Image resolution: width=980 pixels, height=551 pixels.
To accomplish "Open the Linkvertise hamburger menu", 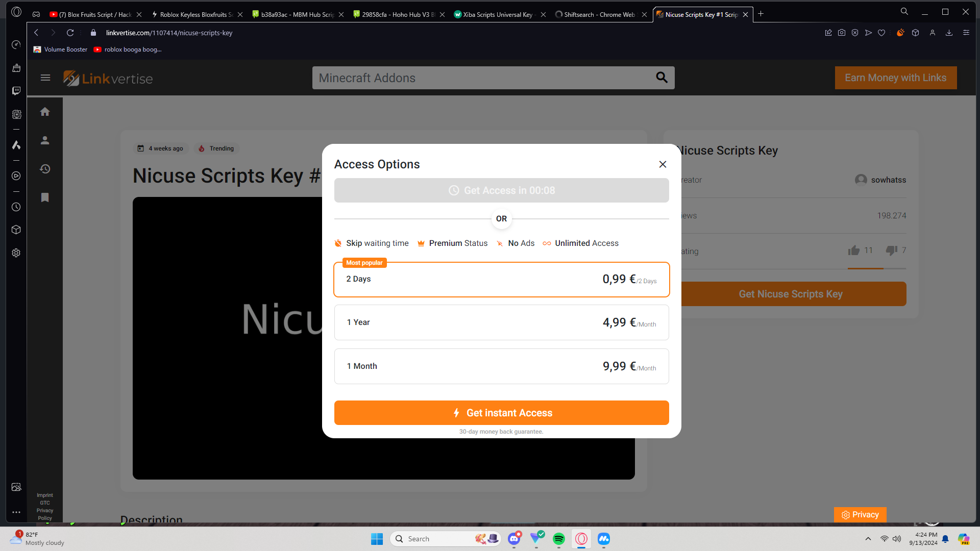I will coord(45,78).
